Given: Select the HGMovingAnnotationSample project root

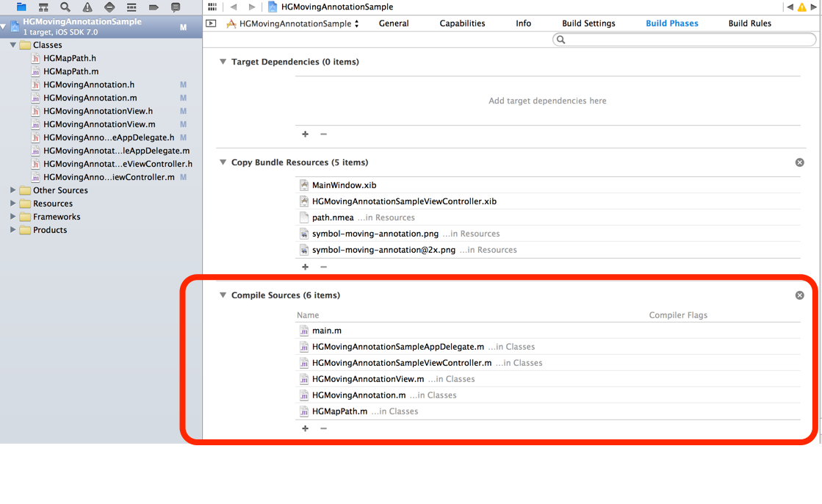Looking at the screenshot, I should tap(101, 26).
